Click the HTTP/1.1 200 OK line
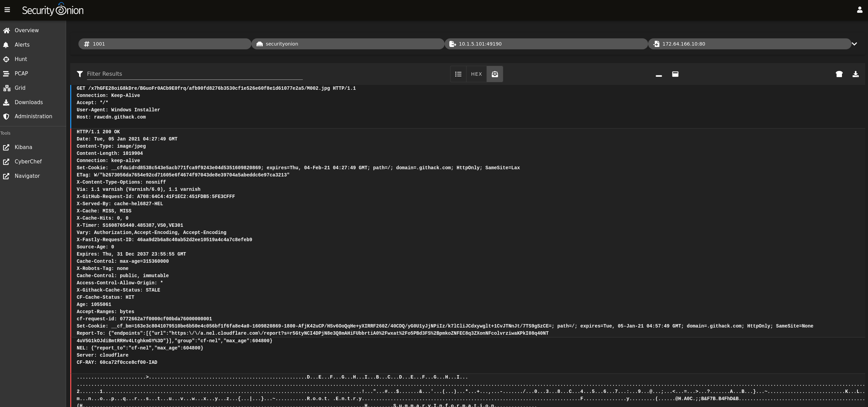 pos(98,132)
